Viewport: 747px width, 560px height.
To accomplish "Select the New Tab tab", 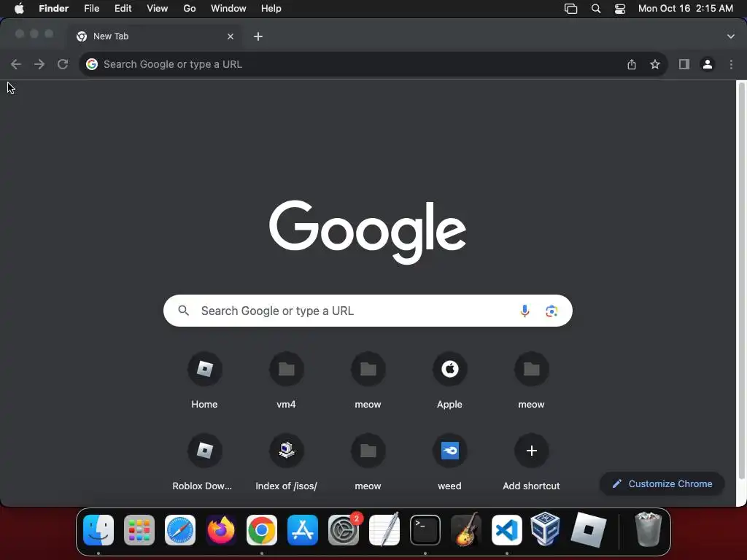I will (155, 36).
